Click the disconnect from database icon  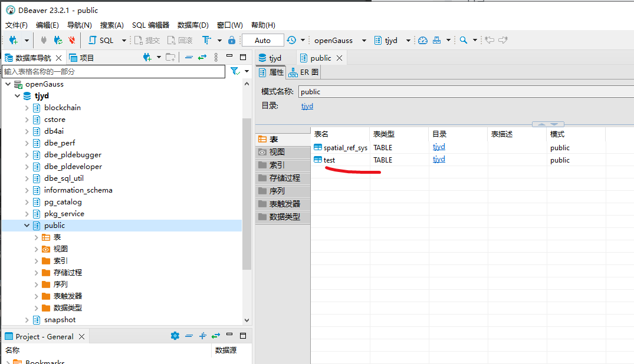[x=72, y=40]
